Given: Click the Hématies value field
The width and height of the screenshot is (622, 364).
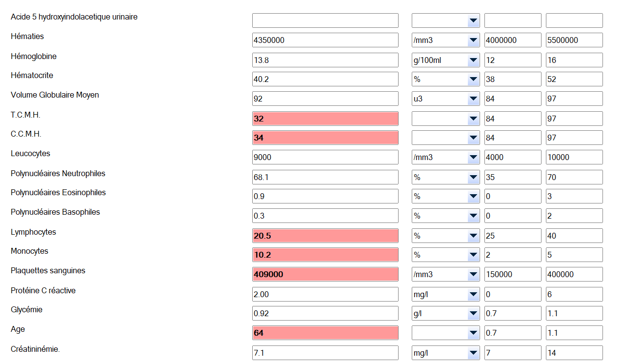Looking at the screenshot, I should coord(325,40).
